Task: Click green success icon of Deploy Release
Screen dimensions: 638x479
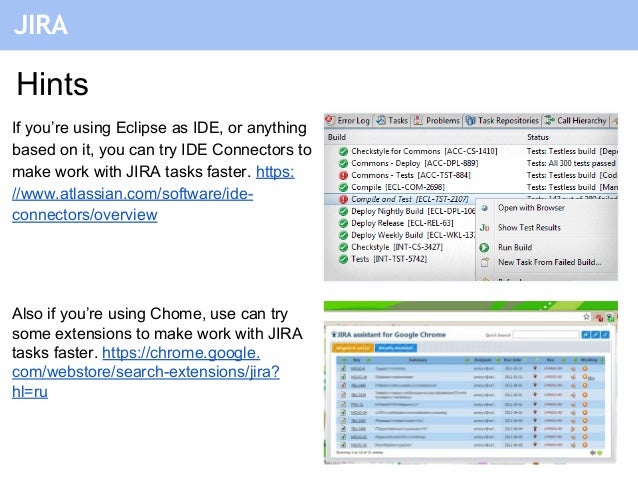Action: [343, 223]
